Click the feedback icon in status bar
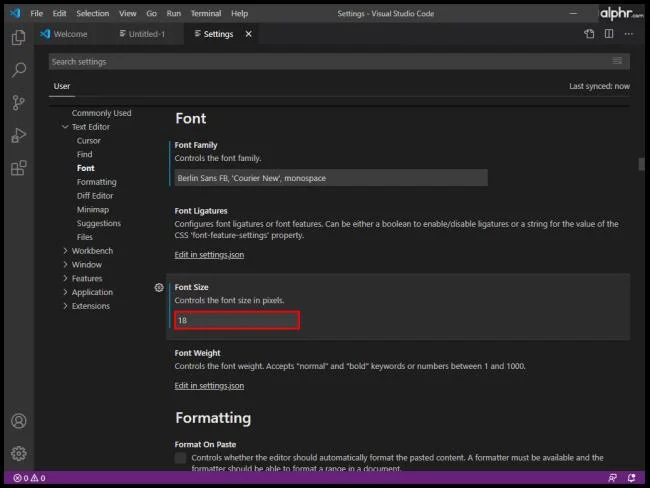This screenshot has height=488, width=650. point(612,478)
